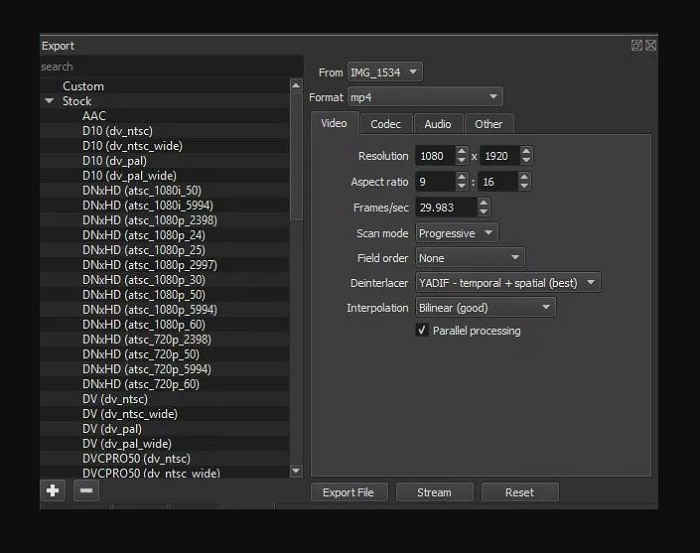This screenshot has height=553, width=700.
Task: Click the Stream button
Action: click(x=434, y=492)
